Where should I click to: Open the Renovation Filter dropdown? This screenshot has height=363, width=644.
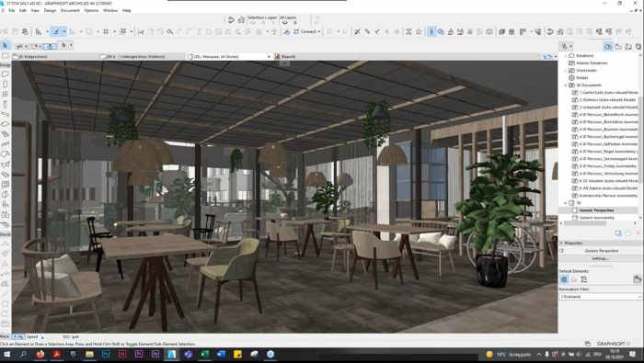(x=600, y=296)
